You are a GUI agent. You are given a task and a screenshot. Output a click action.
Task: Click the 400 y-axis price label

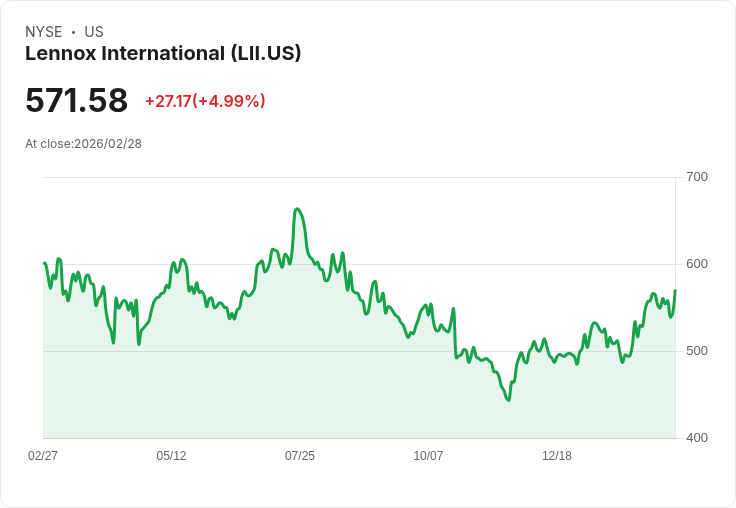coord(696,438)
